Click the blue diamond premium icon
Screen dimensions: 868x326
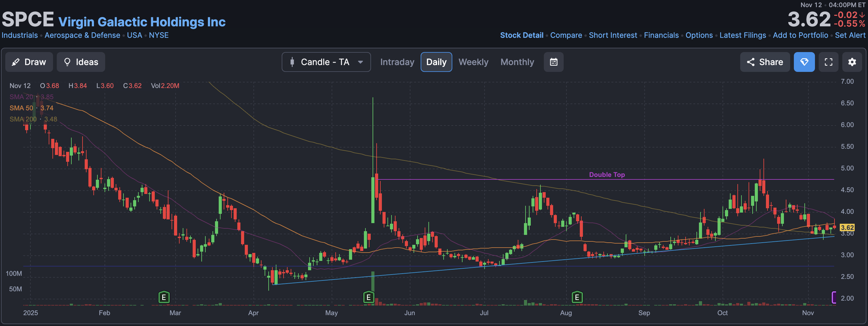(804, 62)
